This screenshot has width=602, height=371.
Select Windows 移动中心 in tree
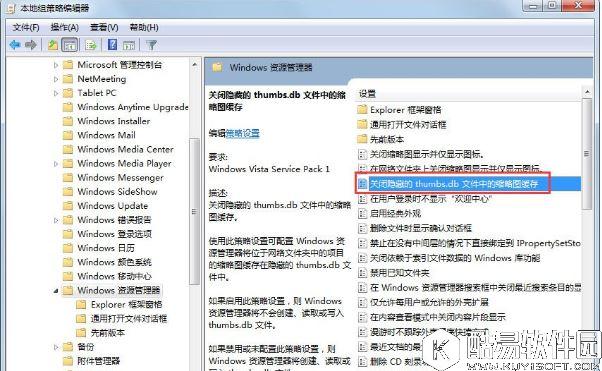click(x=114, y=276)
